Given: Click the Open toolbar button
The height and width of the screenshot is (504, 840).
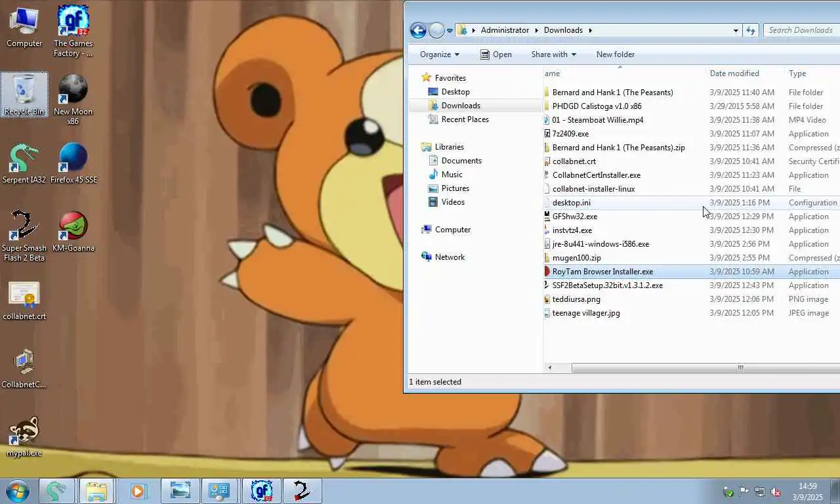Looking at the screenshot, I should pos(496,54).
